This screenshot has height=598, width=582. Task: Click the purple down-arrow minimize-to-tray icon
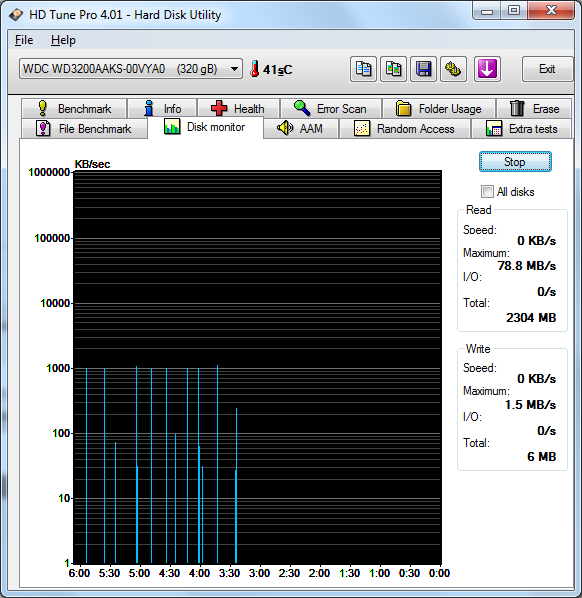coord(487,69)
